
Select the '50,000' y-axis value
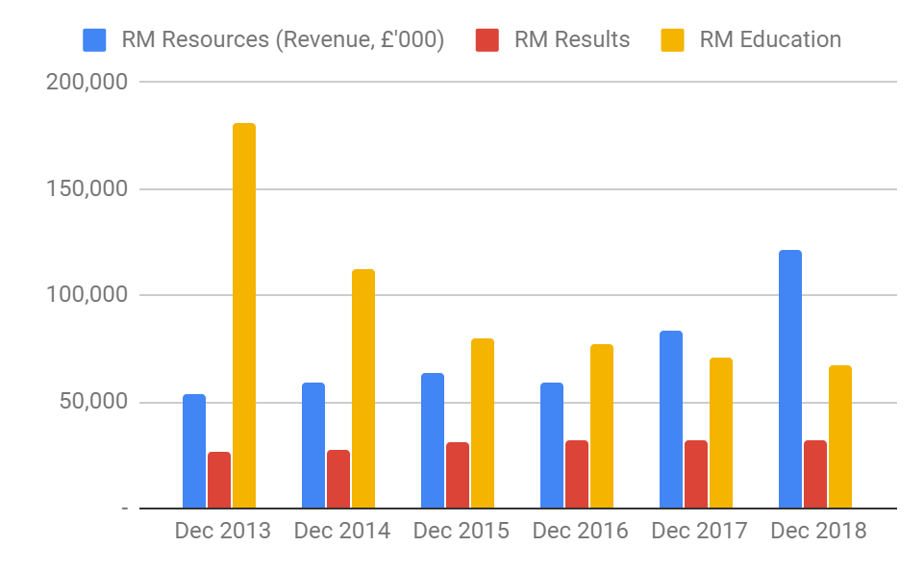pyautogui.click(x=93, y=401)
